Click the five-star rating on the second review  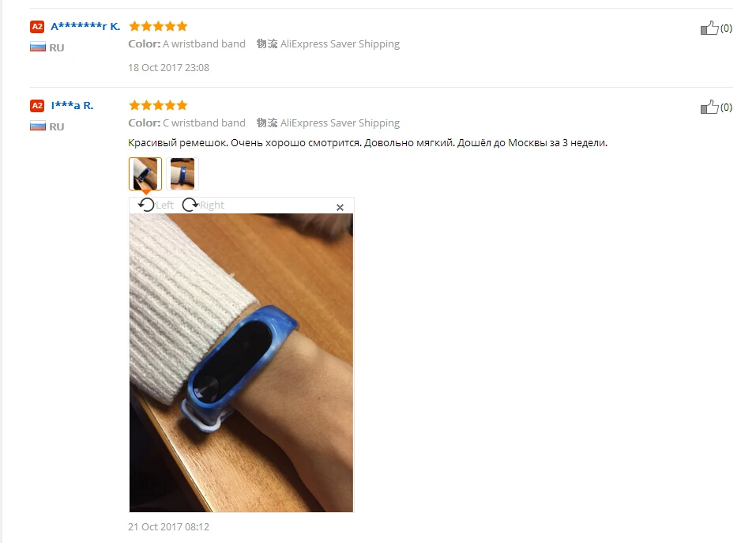[158, 105]
